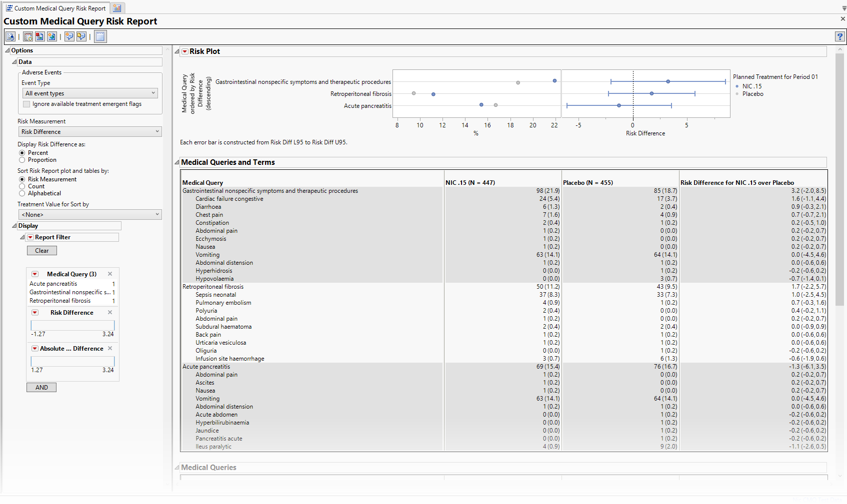
Task: Enable Ignore available treatment emergent flags
Action: [x=26, y=104]
